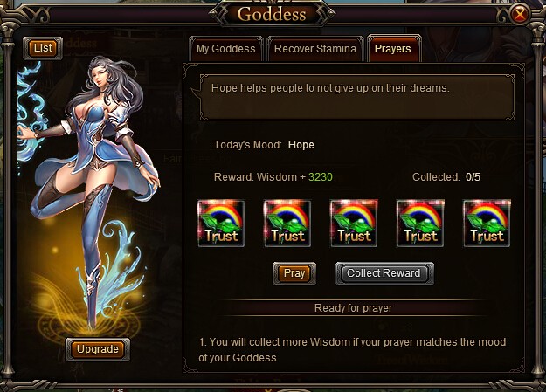Image resolution: width=546 pixels, height=392 pixels.
Task: Click the Hope mood speech bubble
Action: tap(357, 98)
